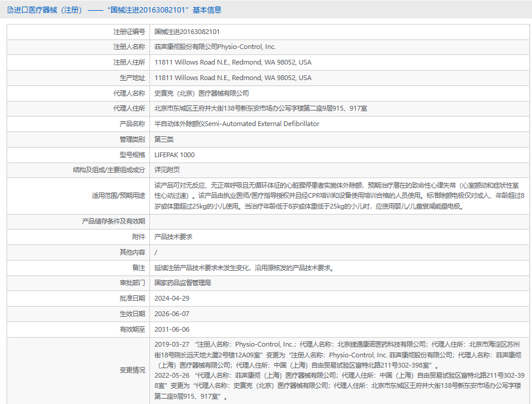Screen dimensions: 532x404
Task: Select the 详见附页 value
Action: [x=167, y=170]
